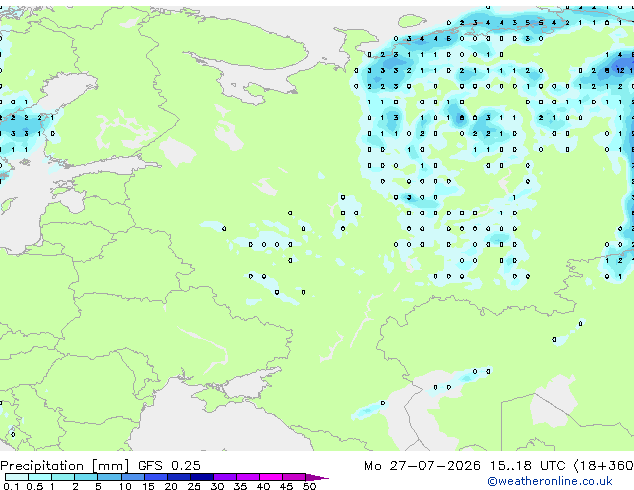Image resolution: width=634 pixels, height=490 pixels.
Task: Click the 'Precipitation [mm]' title text
Action: click(x=65, y=466)
